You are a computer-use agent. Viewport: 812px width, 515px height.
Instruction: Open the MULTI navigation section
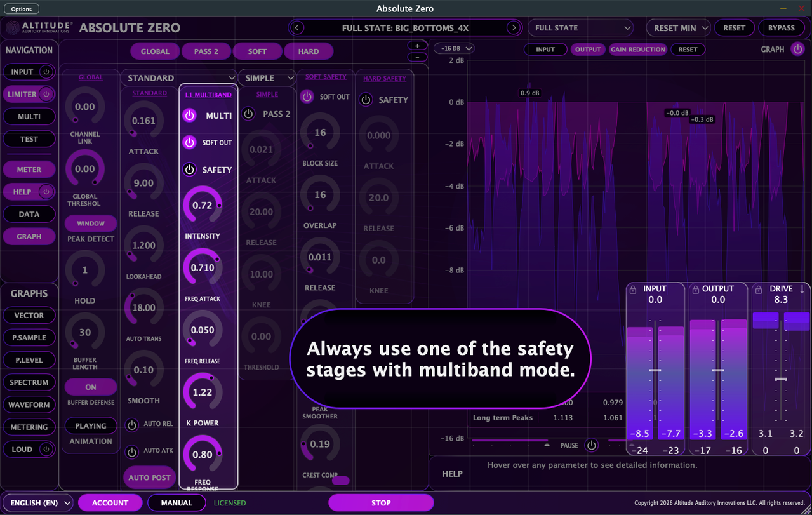click(29, 116)
